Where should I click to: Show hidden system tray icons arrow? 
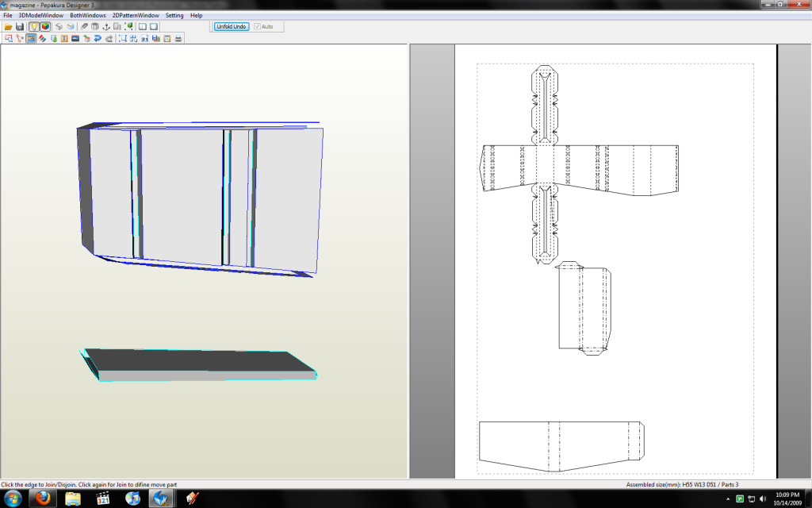pos(728,498)
